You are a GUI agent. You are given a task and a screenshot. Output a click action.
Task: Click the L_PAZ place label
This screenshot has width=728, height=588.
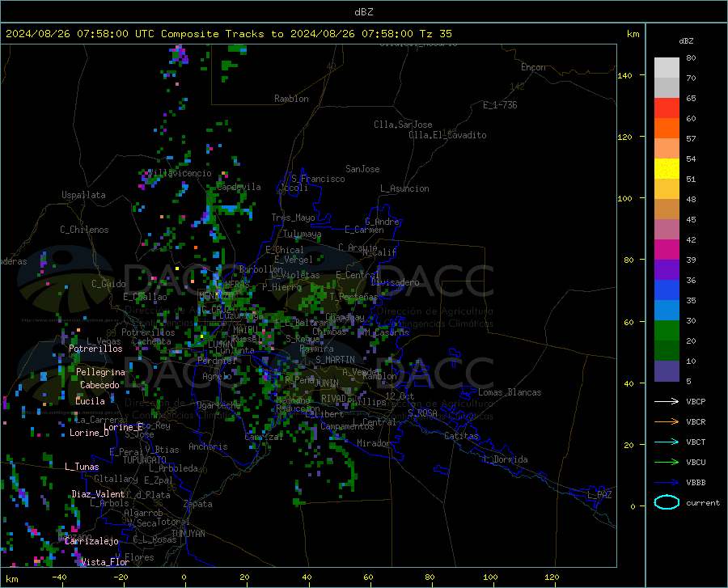pos(599,495)
